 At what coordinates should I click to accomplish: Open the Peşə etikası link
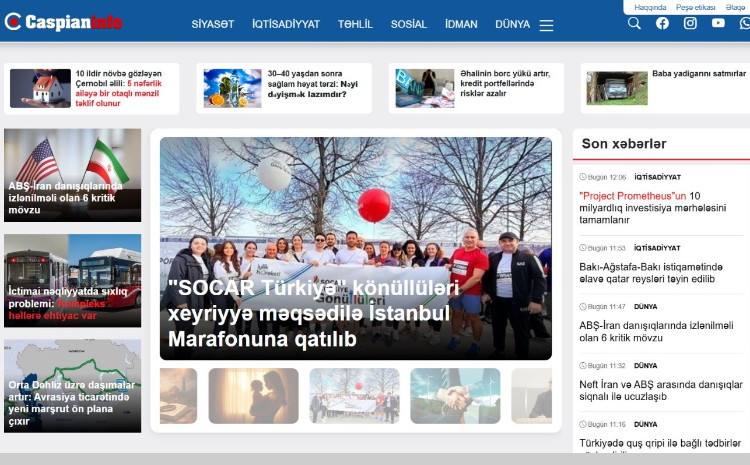tap(695, 7)
